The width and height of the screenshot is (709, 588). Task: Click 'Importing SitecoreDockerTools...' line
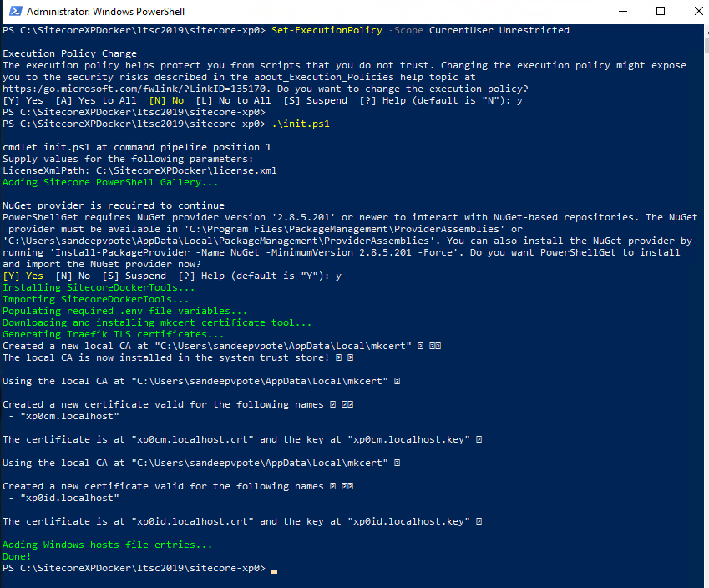[96, 299]
